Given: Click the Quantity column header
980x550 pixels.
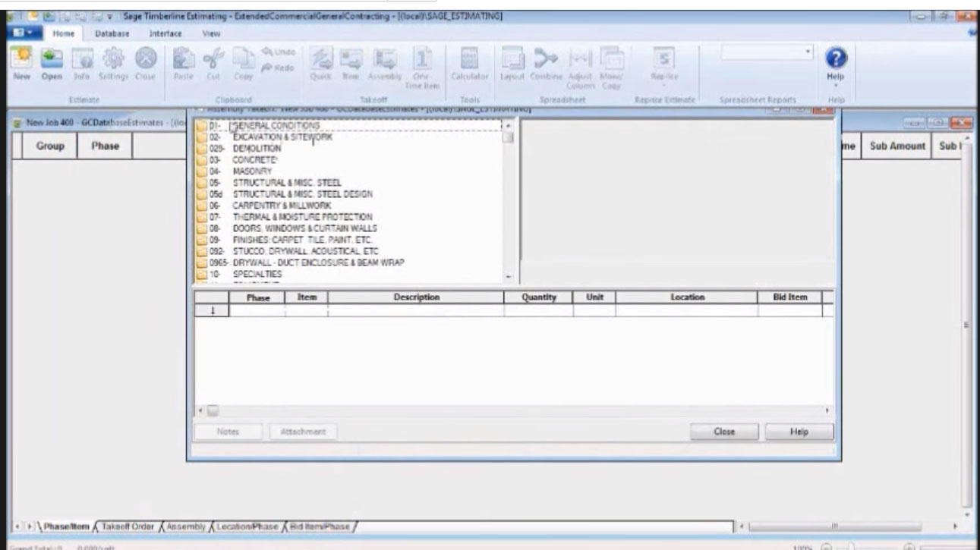Looking at the screenshot, I should 539,298.
